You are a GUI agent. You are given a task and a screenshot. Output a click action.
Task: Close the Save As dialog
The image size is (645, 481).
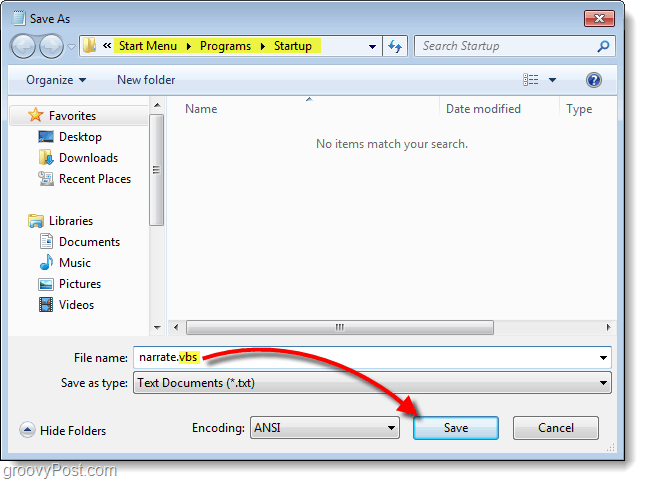pyautogui.click(x=599, y=18)
